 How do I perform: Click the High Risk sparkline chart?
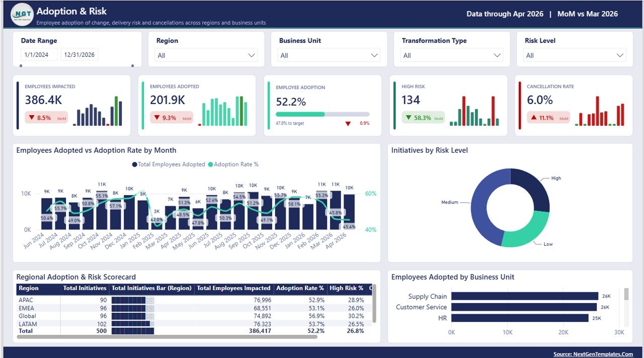coord(474,111)
